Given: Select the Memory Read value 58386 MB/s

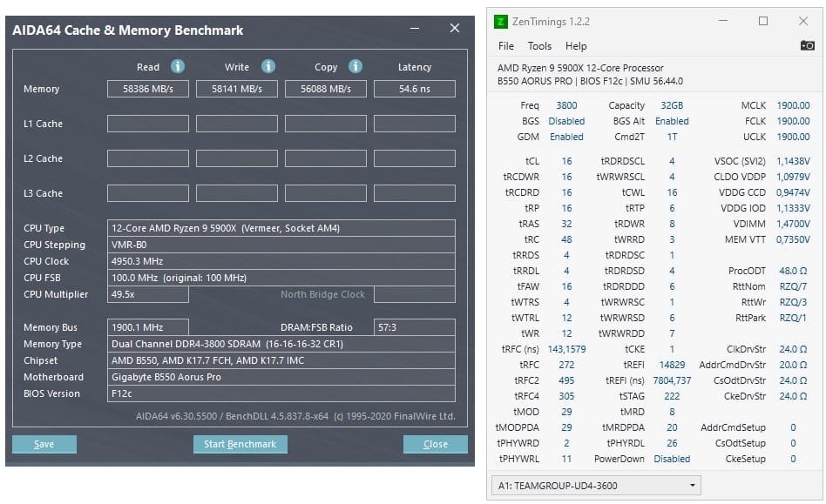Looking at the screenshot, I should coord(148,89).
